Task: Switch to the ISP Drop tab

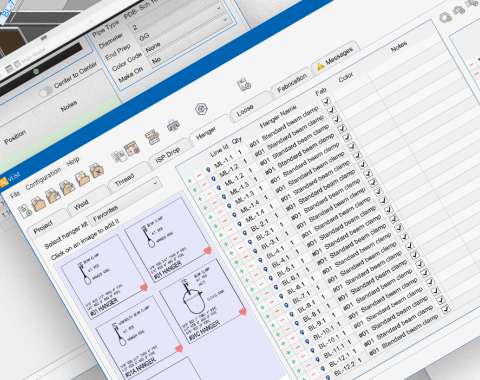Action: 168,155
